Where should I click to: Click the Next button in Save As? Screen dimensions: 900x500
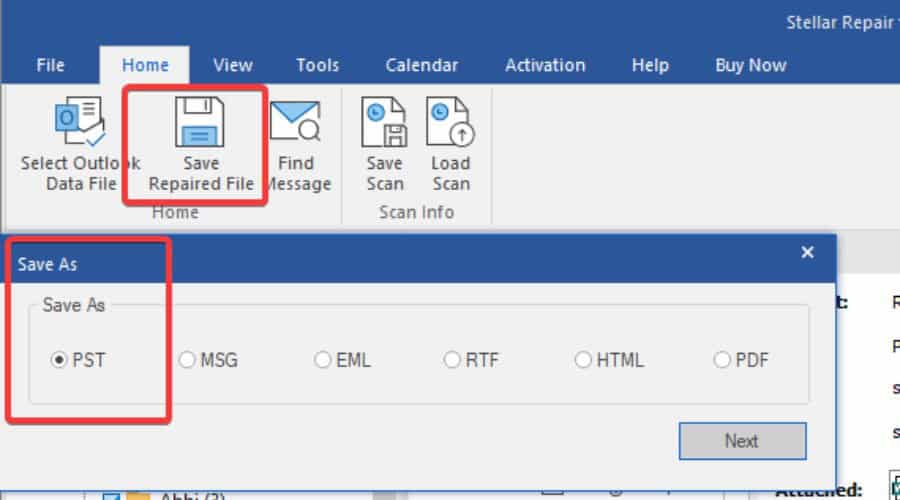pyautogui.click(x=742, y=441)
